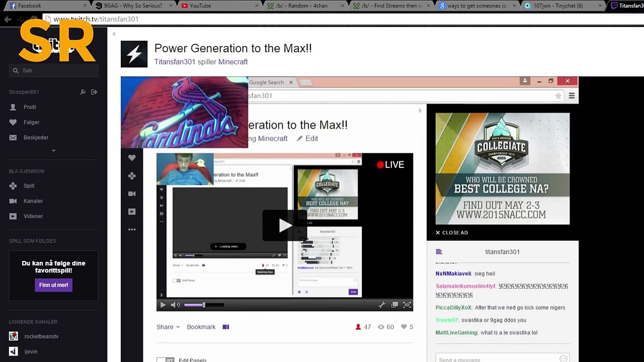Switch to the YouTube browser tab
The width and height of the screenshot is (644, 362).
[220, 6]
